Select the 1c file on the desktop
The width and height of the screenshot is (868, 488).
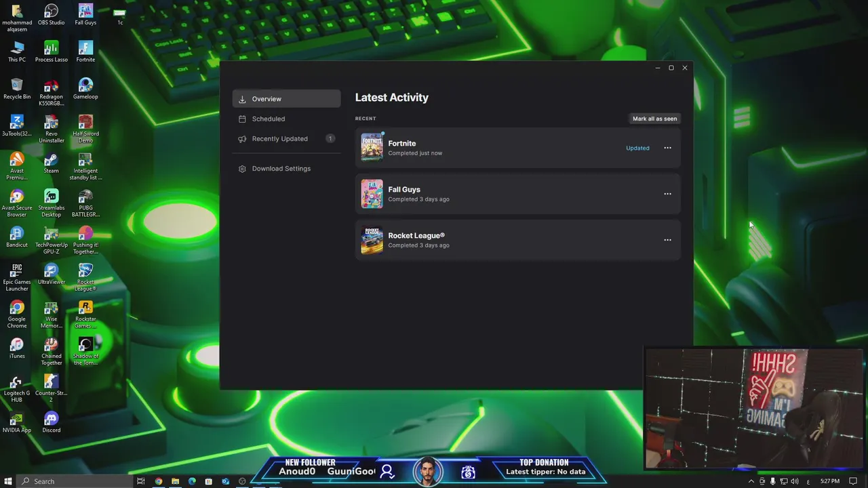tap(119, 16)
